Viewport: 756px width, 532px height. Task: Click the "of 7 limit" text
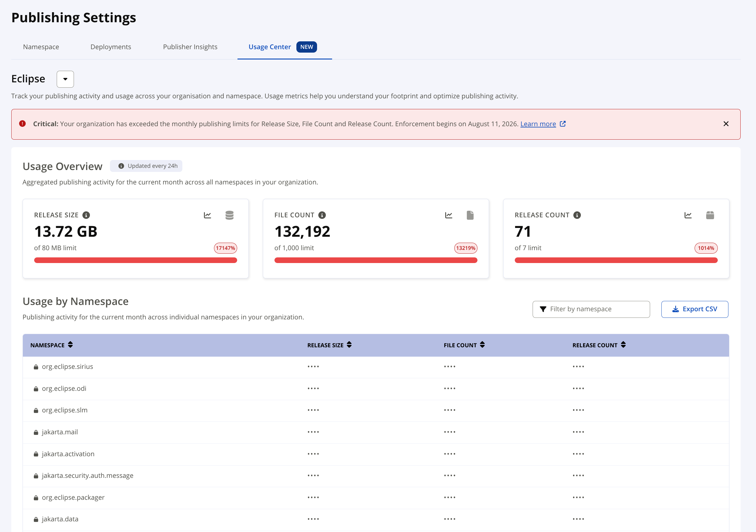[x=528, y=248]
